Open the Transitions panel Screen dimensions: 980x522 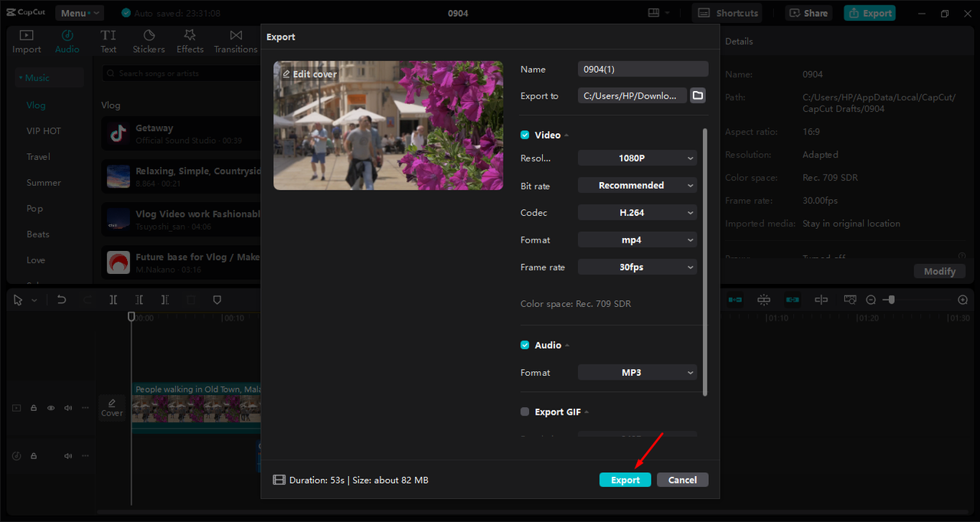coord(236,41)
